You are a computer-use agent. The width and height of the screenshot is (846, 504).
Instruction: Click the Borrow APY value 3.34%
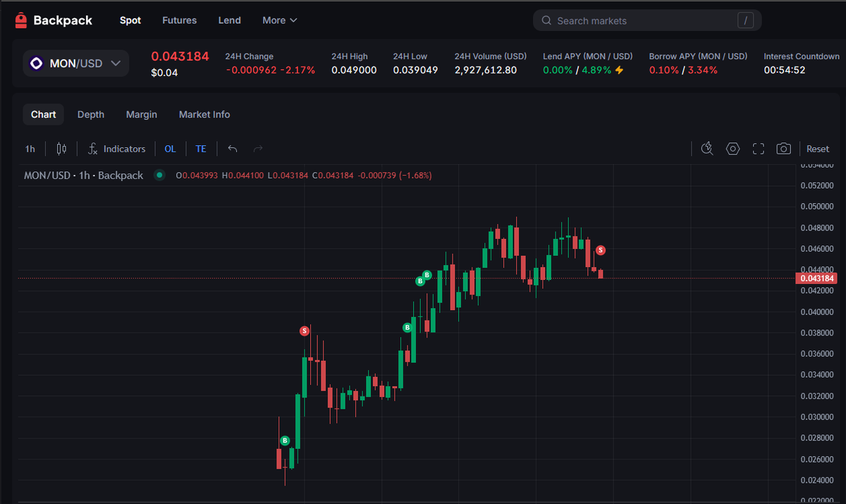(702, 70)
